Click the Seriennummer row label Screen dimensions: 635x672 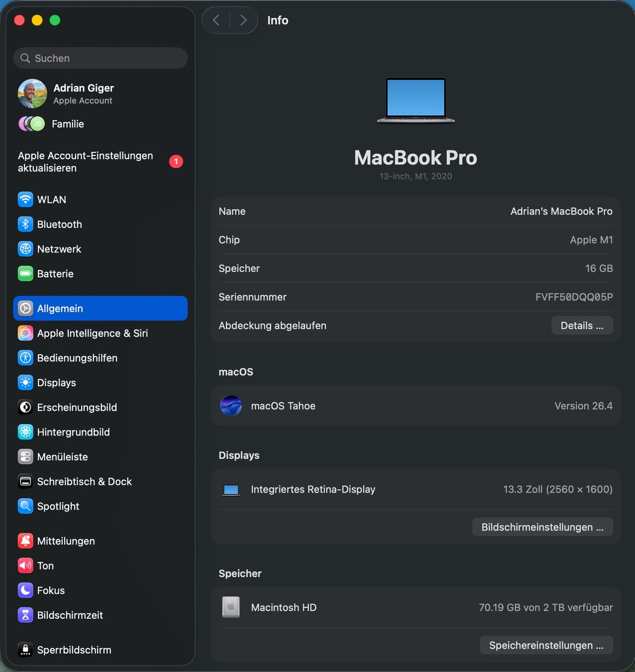pyautogui.click(x=252, y=297)
